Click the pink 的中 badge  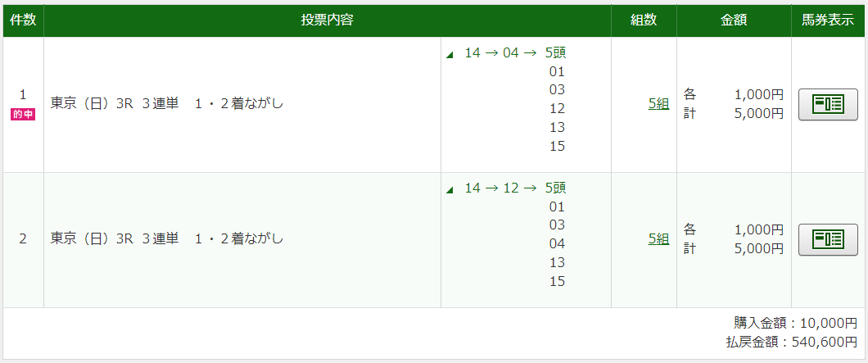pos(23,116)
